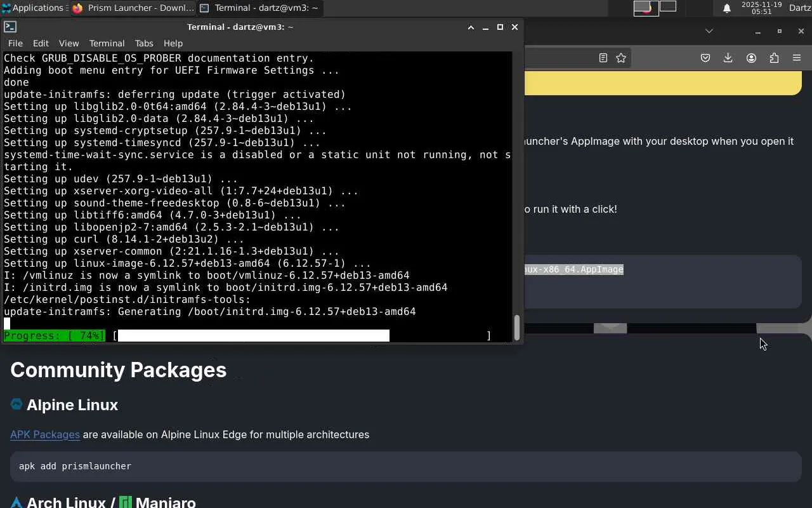Viewport: 812px width, 508px height.
Task: Maximize the Firefox window
Action: click(x=780, y=31)
